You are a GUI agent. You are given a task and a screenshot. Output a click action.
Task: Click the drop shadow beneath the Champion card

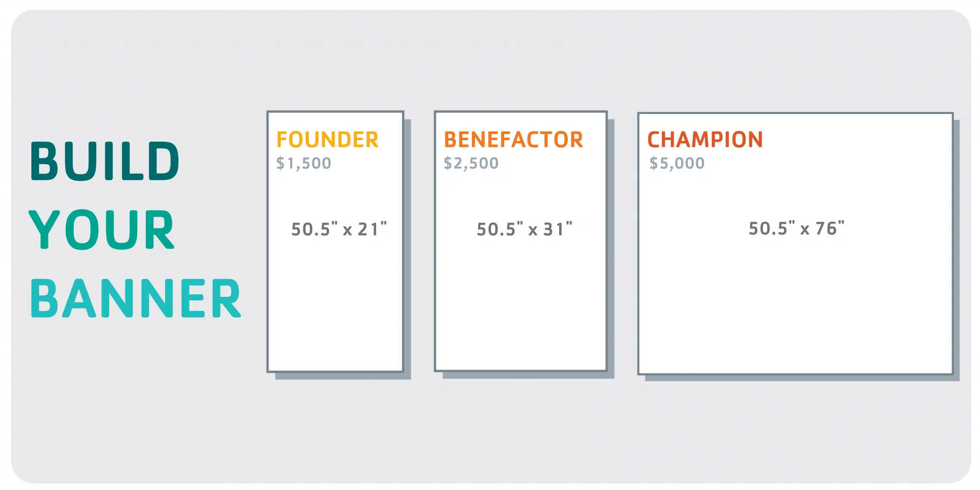coord(802,378)
